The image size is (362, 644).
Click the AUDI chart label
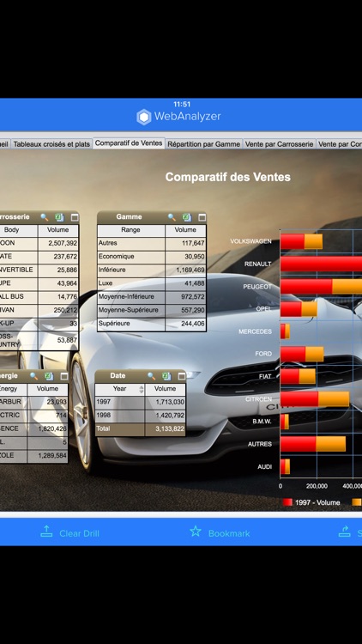[265, 467]
